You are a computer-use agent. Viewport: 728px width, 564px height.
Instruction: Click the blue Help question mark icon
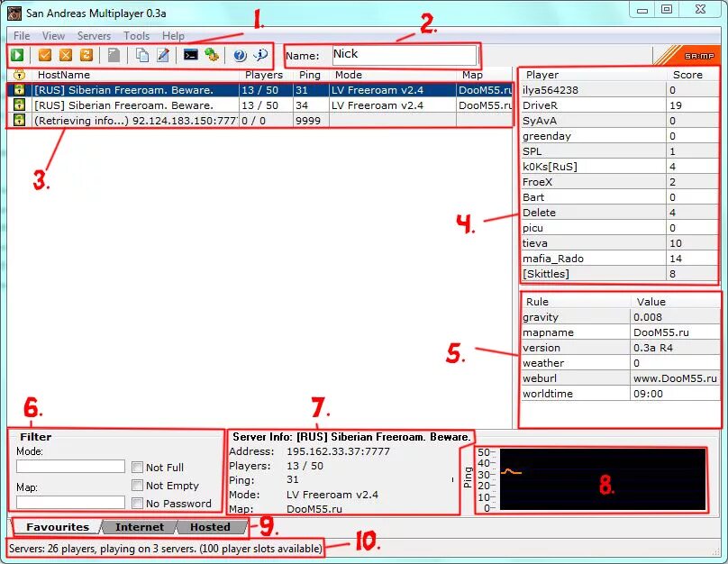point(240,55)
